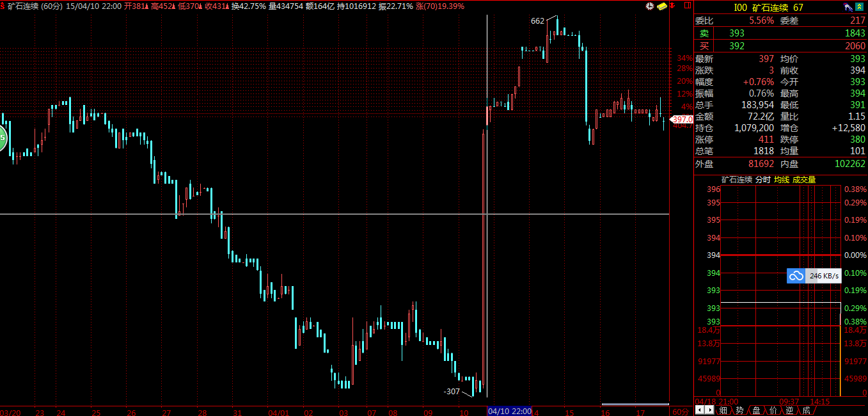
Task: Click the left tab-scroll arrow
Action: [700, 410]
